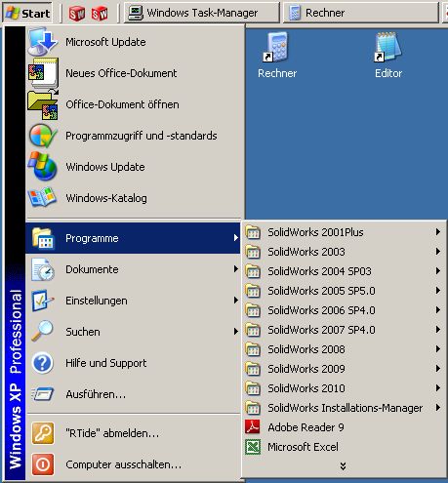Click the "Windows-Katalog" label
448x483 pixels.
click(106, 198)
